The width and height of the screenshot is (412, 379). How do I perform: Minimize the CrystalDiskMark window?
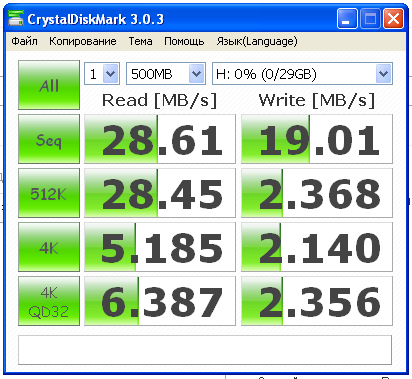(x=347, y=19)
